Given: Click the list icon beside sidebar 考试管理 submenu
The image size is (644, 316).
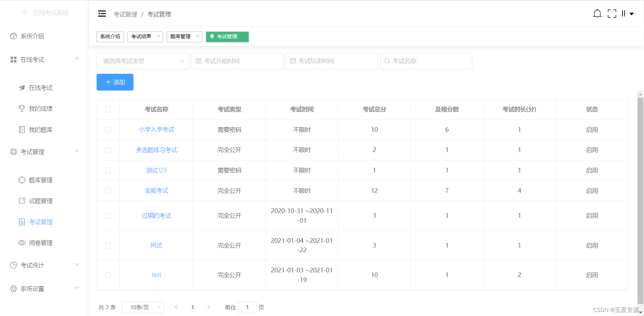Looking at the screenshot, I should coord(22,222).
